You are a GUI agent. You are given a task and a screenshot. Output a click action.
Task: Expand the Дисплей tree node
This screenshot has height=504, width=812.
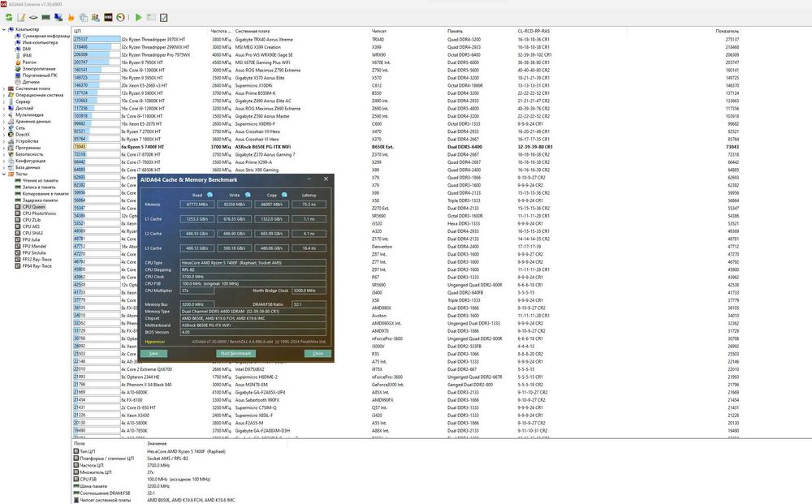coord(4,108)
